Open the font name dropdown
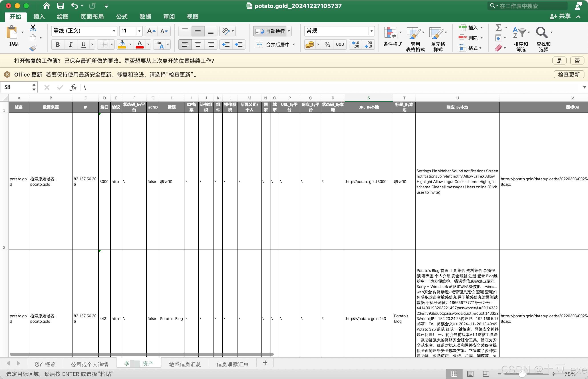 pos(114,31)
